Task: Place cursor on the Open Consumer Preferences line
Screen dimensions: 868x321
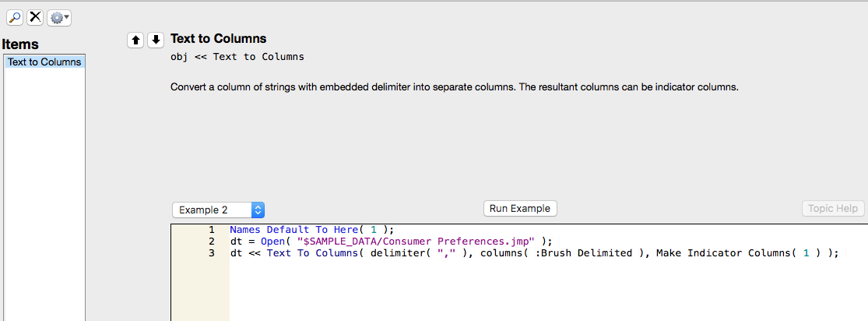Action: pyautogui.click(x=389, y=242)
